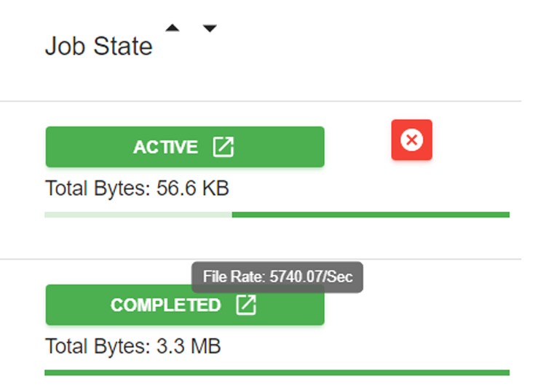Screen dimensions: 546x392
Task: Select the Total Bytes: 3.3 MB text
Action: click(133, 346)
